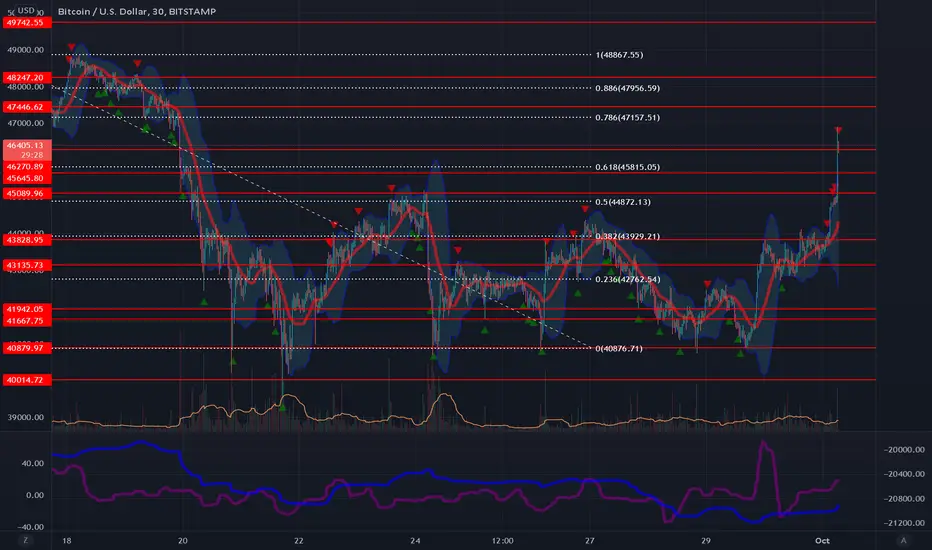Click the 39000.00 price axis value
This screenshot has width=932, height=550.
pos(26,417)
